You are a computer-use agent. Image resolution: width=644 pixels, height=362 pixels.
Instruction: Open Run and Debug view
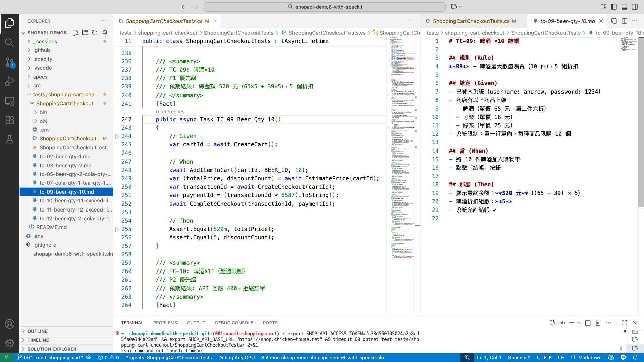9,81
